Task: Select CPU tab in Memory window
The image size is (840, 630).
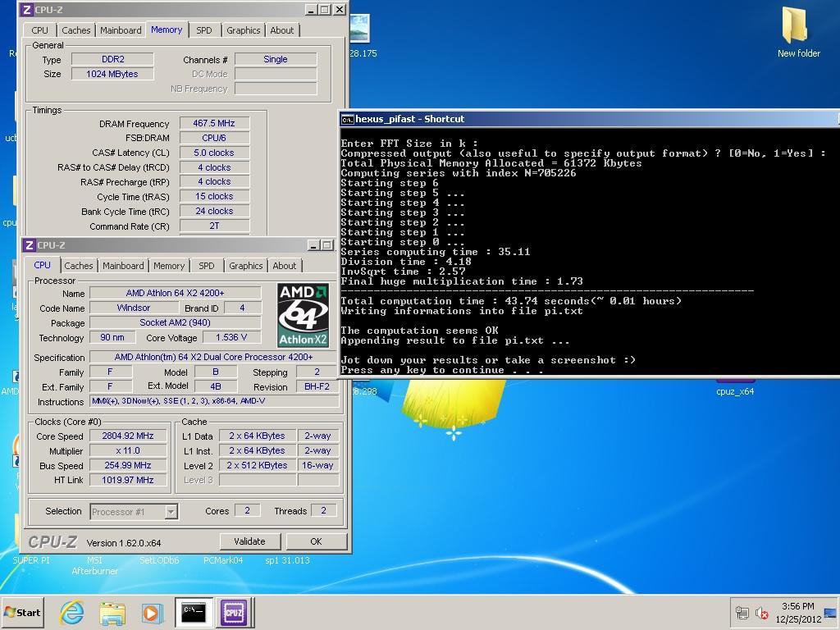Action: coord(39,30)
